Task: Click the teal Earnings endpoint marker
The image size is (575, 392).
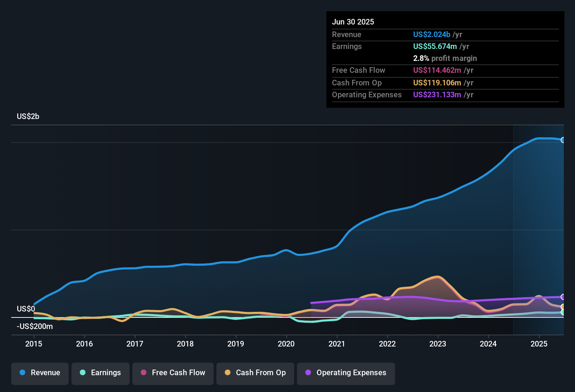Action: pyautogui.click(x=563, y=312)
